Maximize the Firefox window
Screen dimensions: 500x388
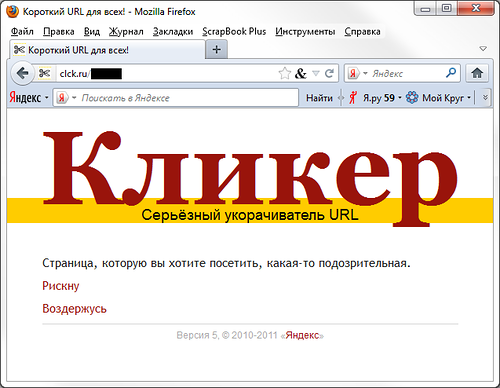(x=446, y=9)
